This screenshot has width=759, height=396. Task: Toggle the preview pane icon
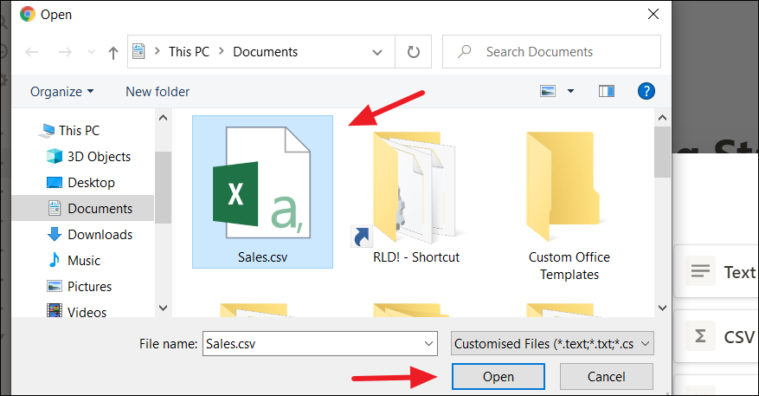coord(607,91)
